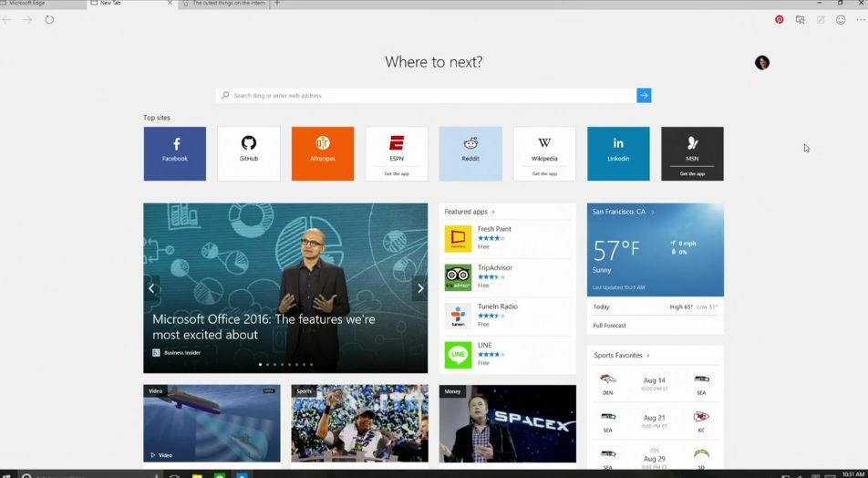Click the 'Top sites' heading
868x478 pixels.
(157, 118)
